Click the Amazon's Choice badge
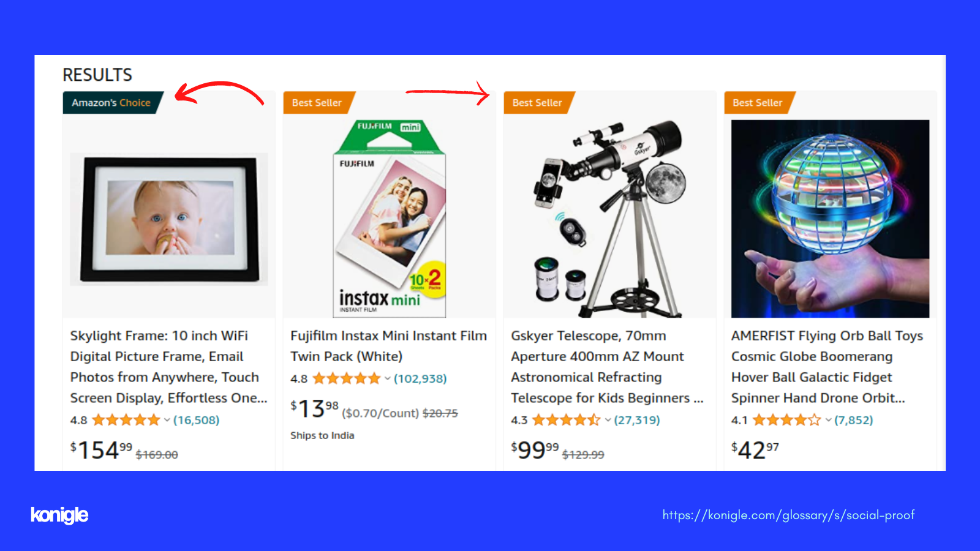 point(113,103)
